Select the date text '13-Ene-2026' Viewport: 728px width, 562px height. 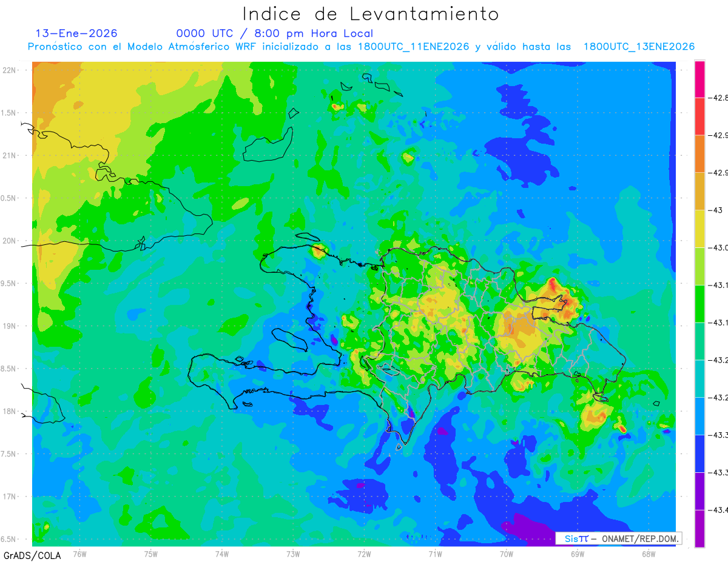click(76, 33)
